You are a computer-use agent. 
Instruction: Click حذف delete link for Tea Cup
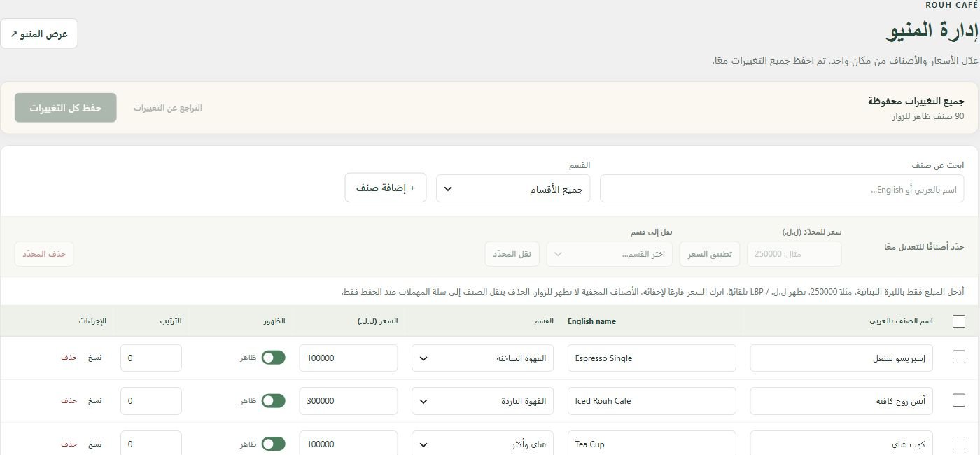(69, 444)
